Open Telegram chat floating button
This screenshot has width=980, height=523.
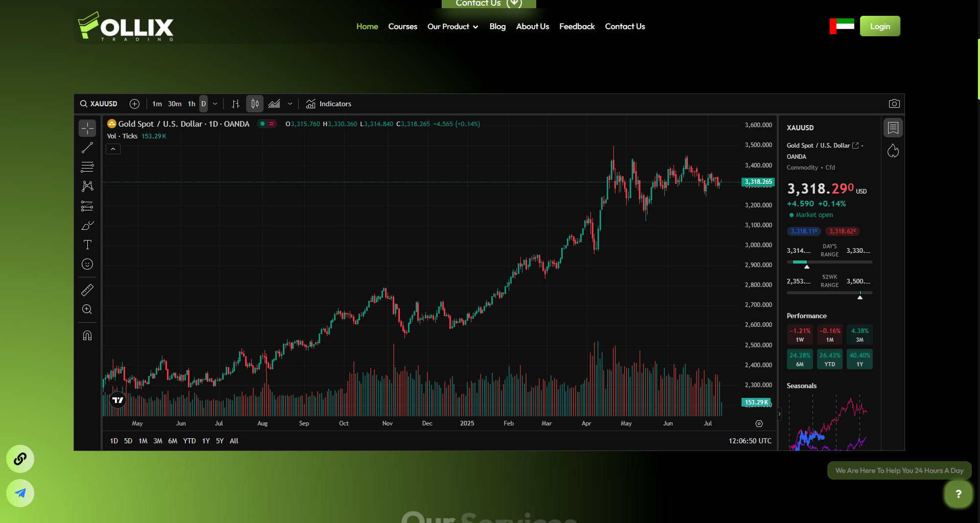(20, 493)
